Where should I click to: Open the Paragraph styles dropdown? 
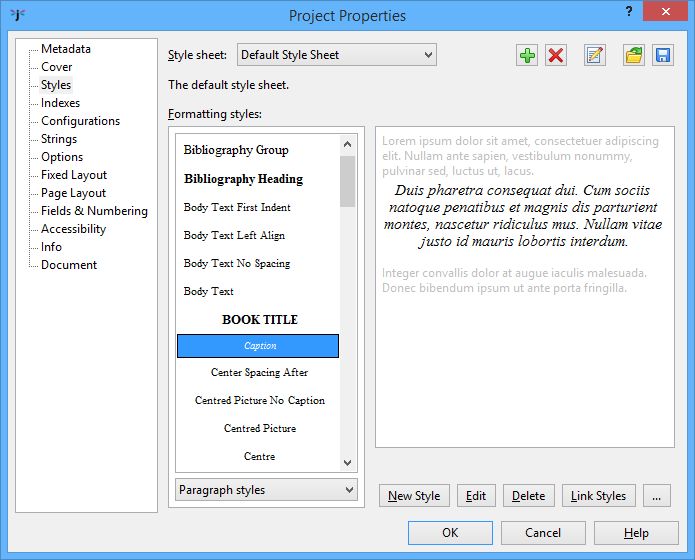(266, 490)
